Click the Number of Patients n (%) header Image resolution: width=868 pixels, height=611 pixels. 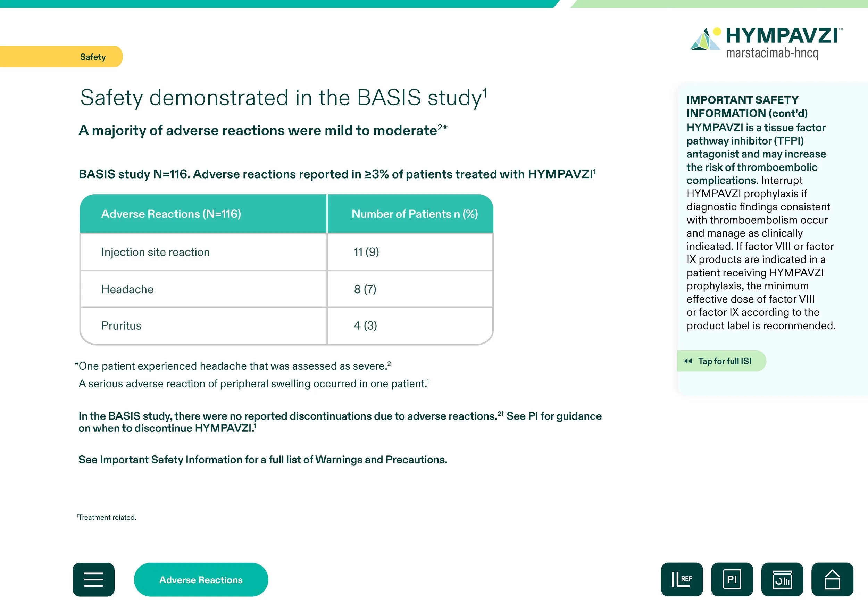click(414, 214)
